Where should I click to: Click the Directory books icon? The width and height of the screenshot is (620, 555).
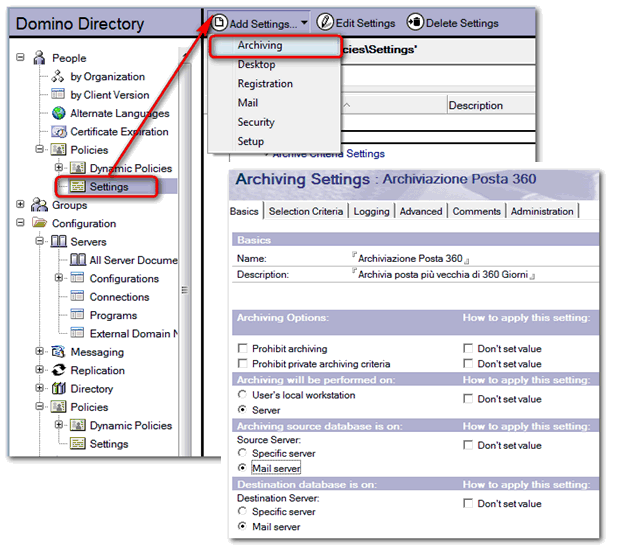[x=59, y=388]
